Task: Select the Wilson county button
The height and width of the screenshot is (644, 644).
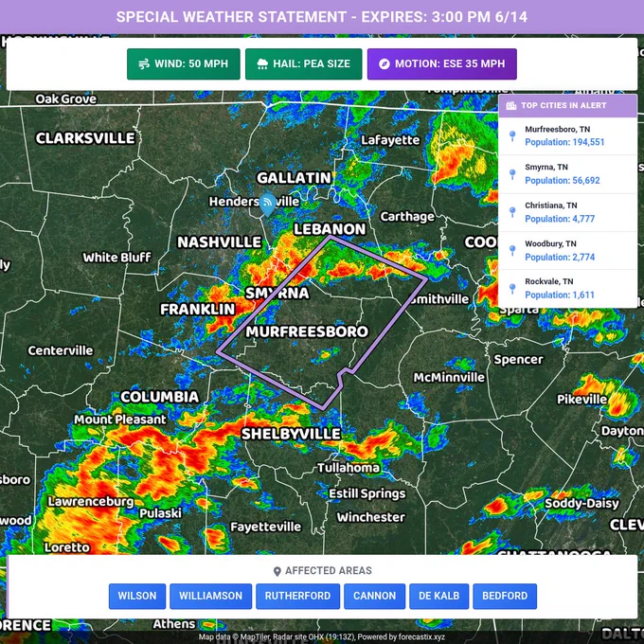Action: click(x=137, y=596)
